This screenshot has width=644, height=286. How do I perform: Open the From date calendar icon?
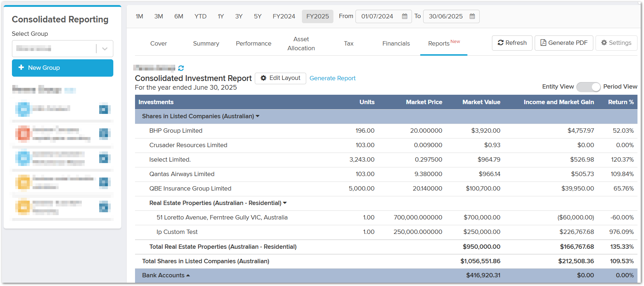point(405,16)
